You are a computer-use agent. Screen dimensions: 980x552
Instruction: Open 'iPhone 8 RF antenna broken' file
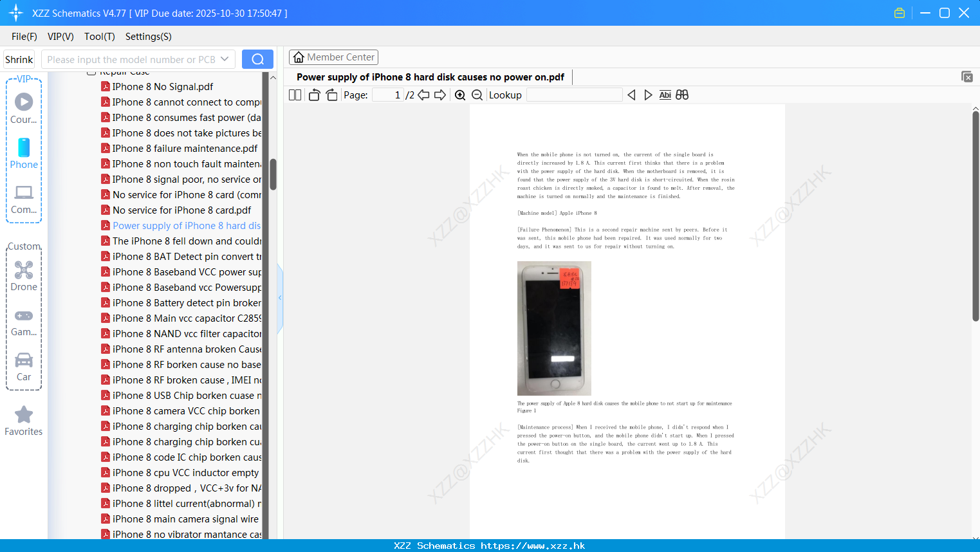[x=181, y=349]
